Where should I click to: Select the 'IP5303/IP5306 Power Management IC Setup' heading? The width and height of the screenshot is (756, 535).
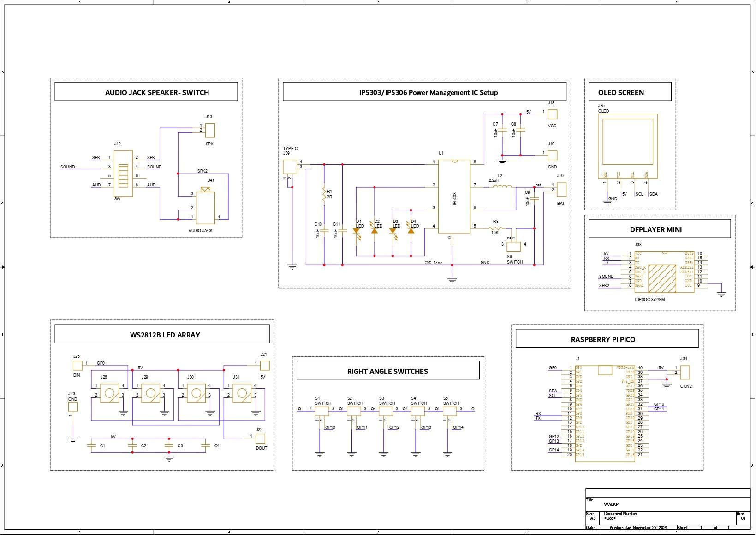pos(429,92)
